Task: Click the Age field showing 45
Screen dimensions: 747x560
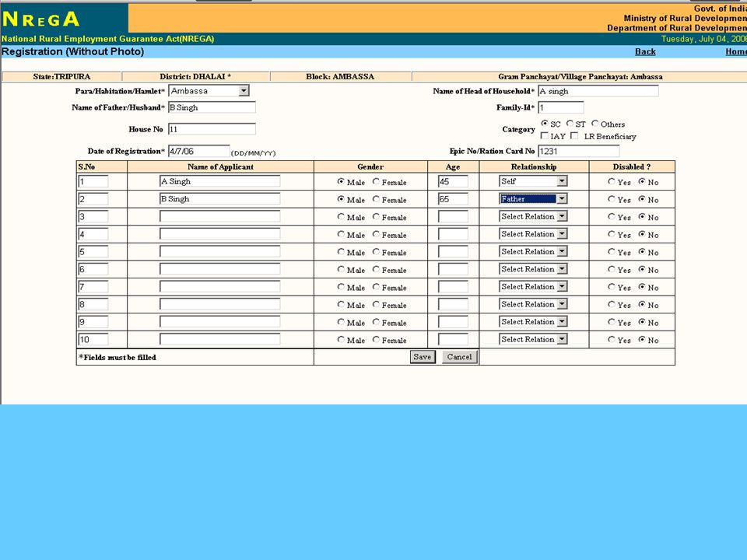Action: 453,181
